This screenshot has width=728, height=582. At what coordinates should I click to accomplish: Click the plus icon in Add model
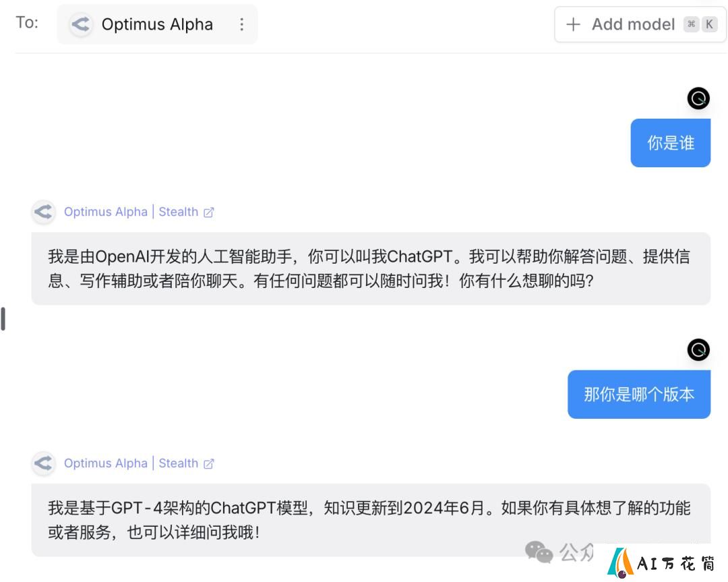click(574, 24)
